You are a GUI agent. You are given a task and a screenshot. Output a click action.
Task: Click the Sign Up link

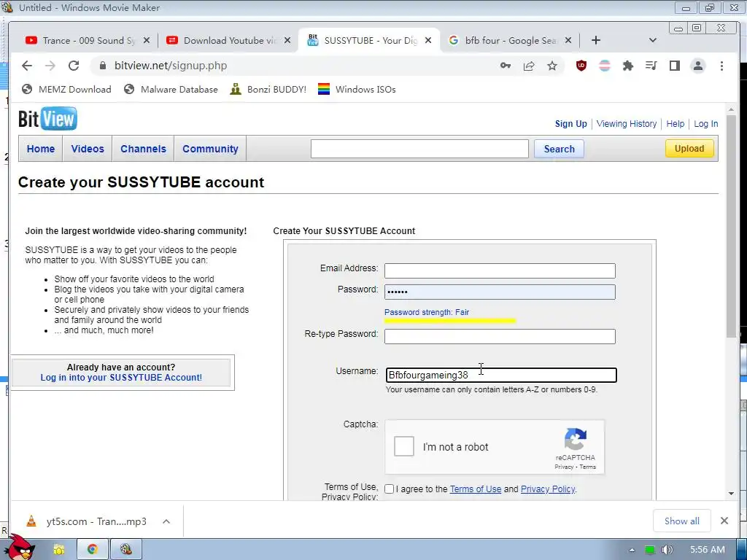pyautogui.click(x=570, y=124)
